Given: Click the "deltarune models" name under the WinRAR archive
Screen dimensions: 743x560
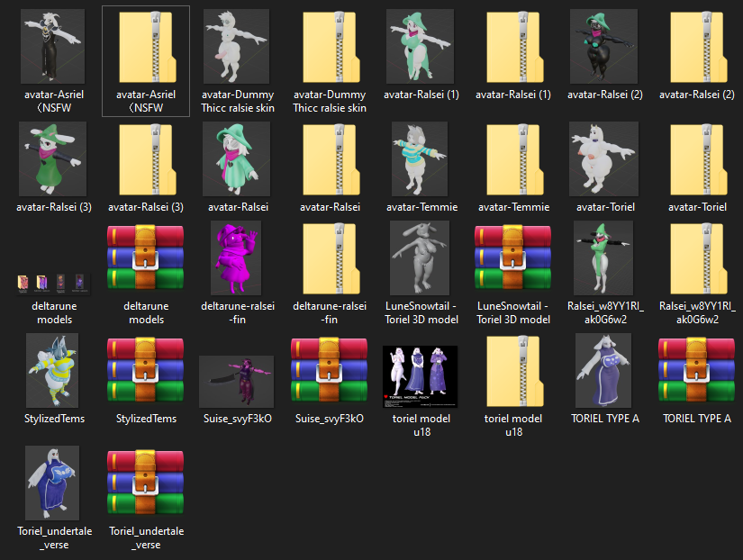Looking at the screenshot, I should click(x=147, y=312).
